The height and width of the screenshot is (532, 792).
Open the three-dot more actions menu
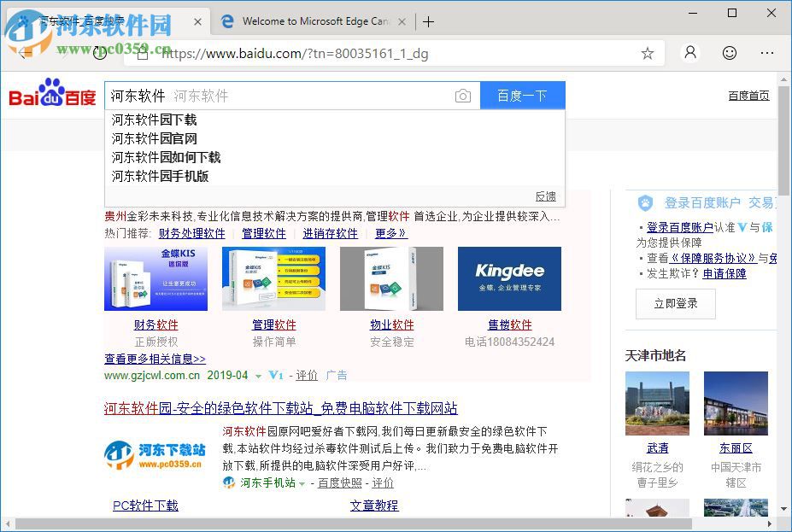coord(767,53)
